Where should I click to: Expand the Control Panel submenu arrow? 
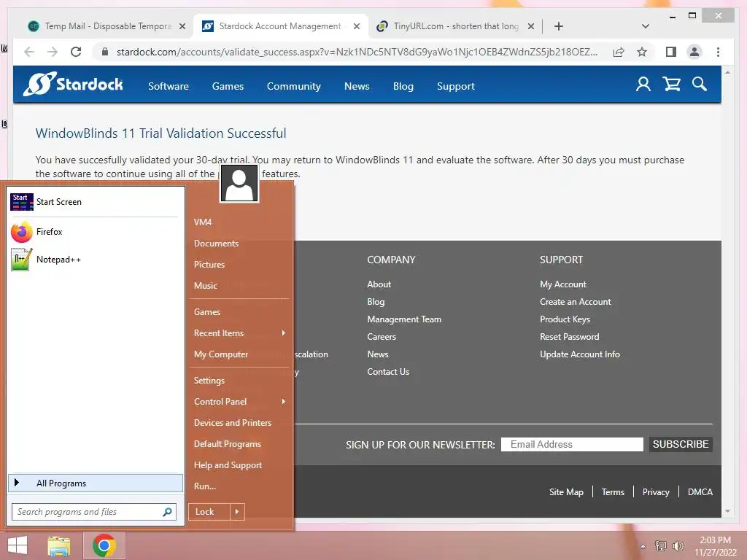(x=284, y=402)
